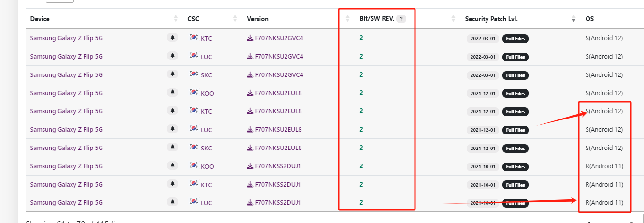Click the Full Files badge in the SKC F707NKSU2GVC4 row
The height and width of the screenshot is (223, 644).
(515, 75)
